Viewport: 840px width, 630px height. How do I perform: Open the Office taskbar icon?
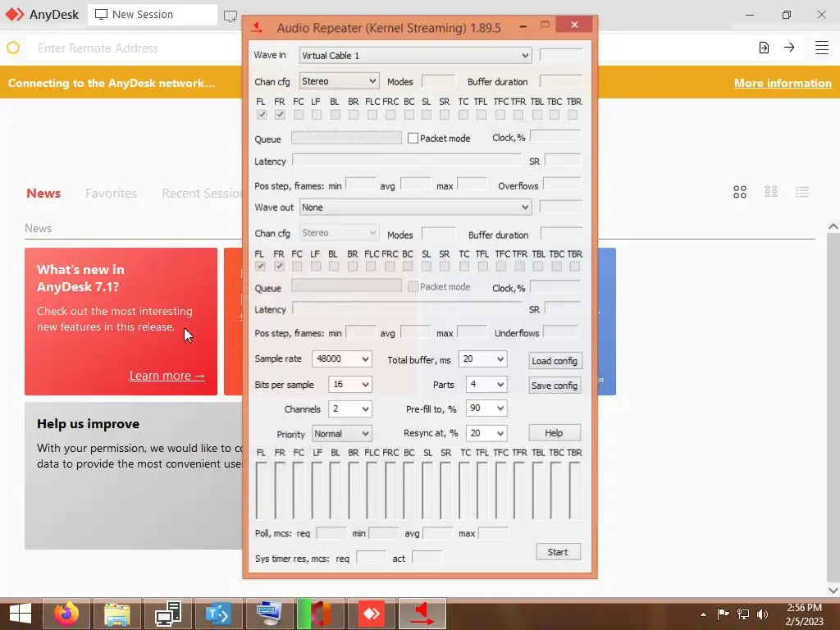[321, 614]
